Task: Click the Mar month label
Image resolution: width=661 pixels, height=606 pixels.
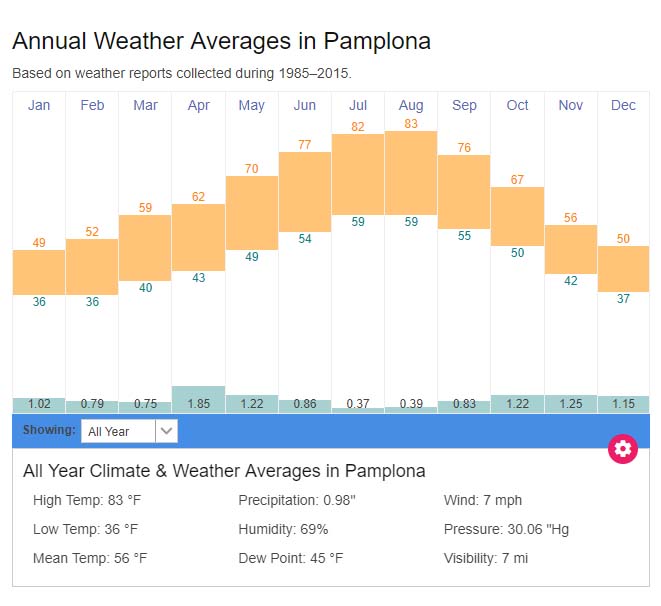Action: pos(145,105)
